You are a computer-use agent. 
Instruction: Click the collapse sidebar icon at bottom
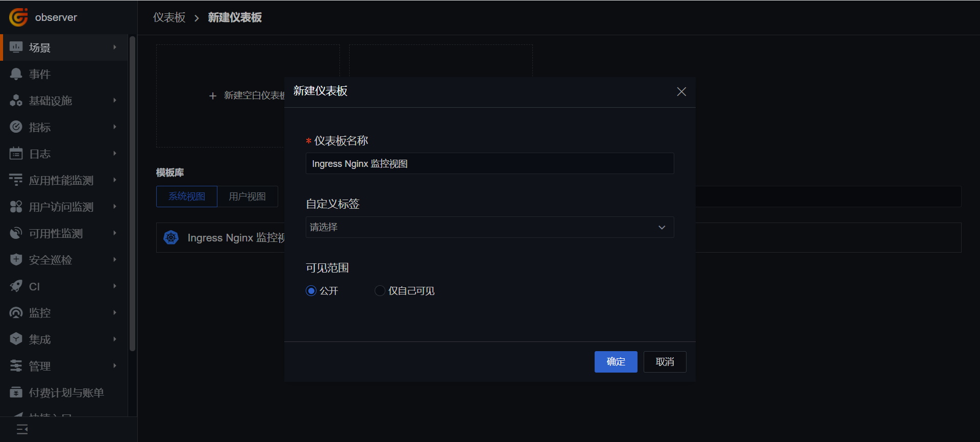tap(22, 430)
